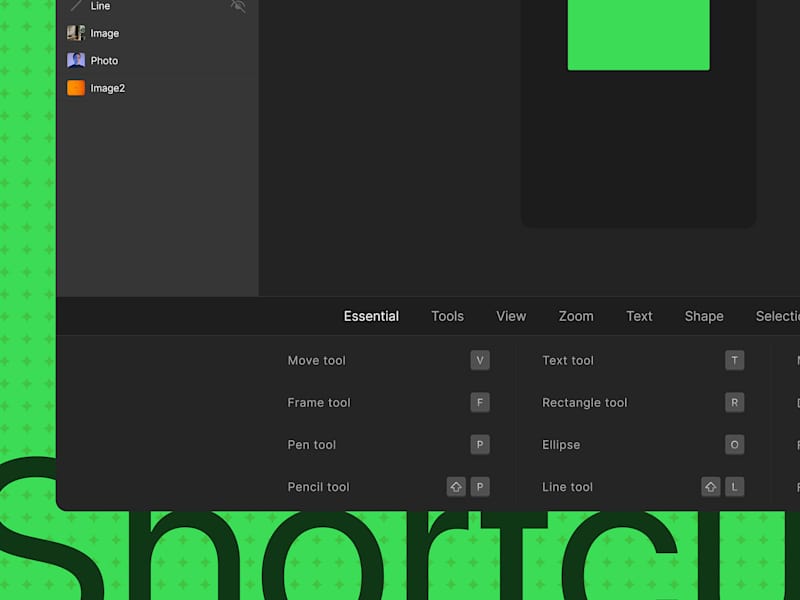Image resolution: width=800 pixels, height=600 pixels.
Task: Click the T key badge for Text tool
Action: tap(735, 360)
